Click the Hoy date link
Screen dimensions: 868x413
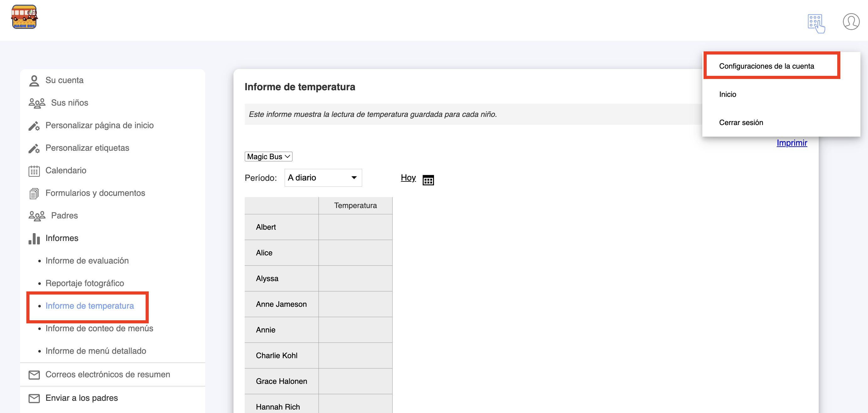[408, 178]
